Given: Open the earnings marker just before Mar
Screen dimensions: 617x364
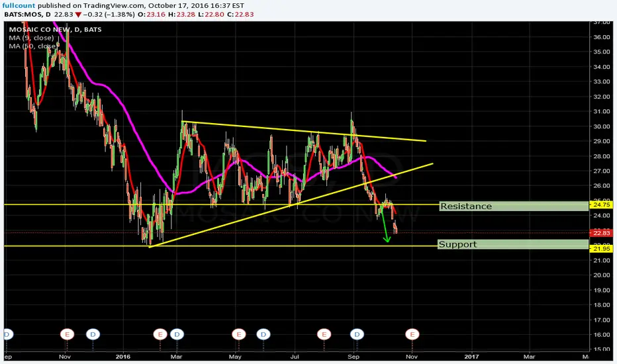Looking at the screenshot, I should (x=160, y=334).
